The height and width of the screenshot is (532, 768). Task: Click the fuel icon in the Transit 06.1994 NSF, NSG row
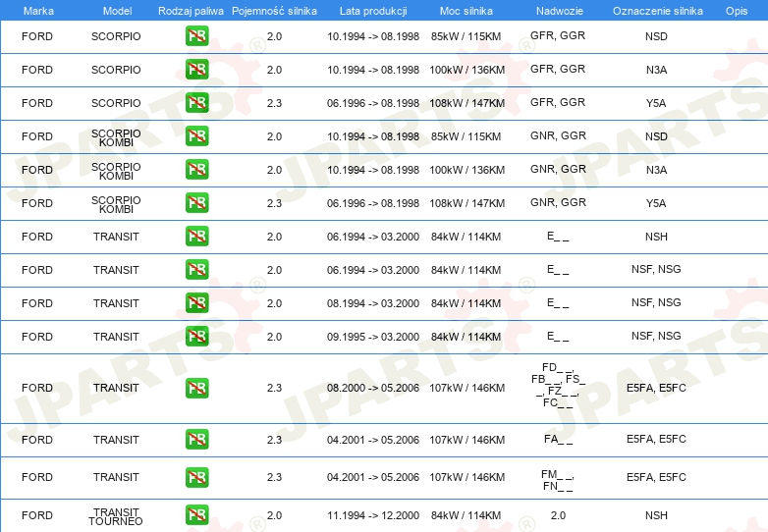pyautogui.click(x=196, y=269)
